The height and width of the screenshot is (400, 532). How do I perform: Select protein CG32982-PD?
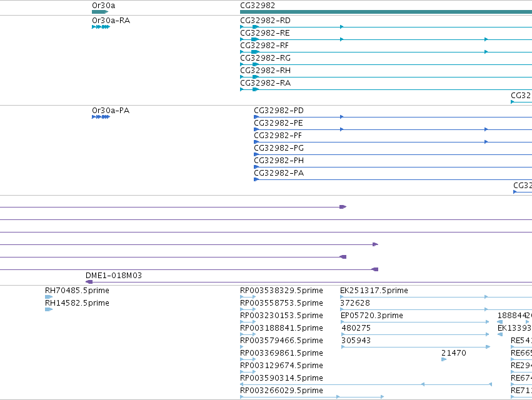279,110
